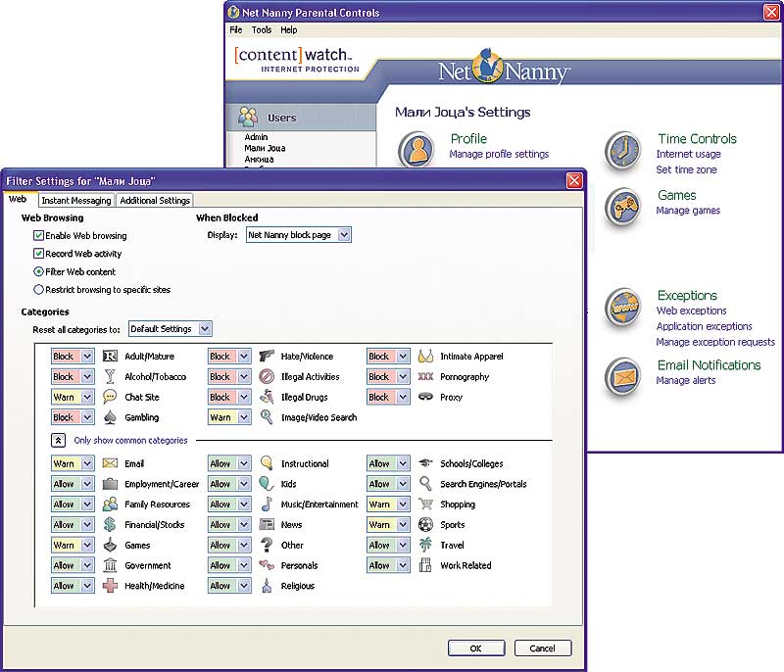Open the Internet usage link
Viewport: 784px width, 672px height.
tap(689, 154)
